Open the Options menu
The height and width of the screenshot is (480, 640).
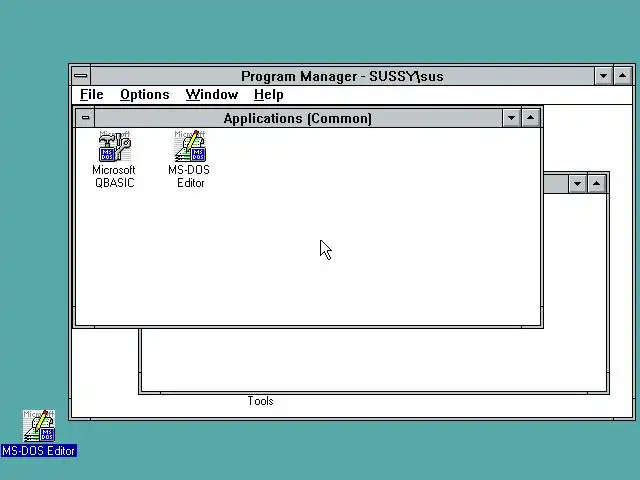coord(144,95)
